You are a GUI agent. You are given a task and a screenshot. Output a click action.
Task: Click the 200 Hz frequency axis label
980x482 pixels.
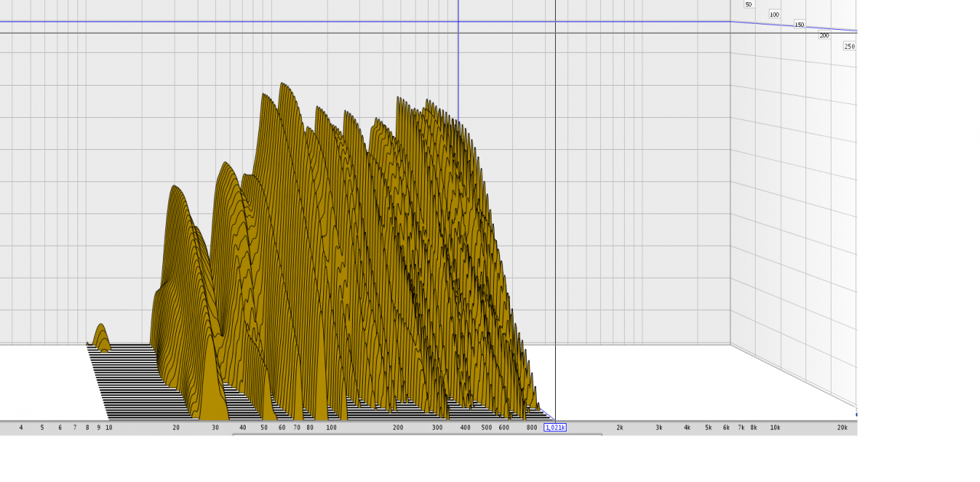point(398,428)
